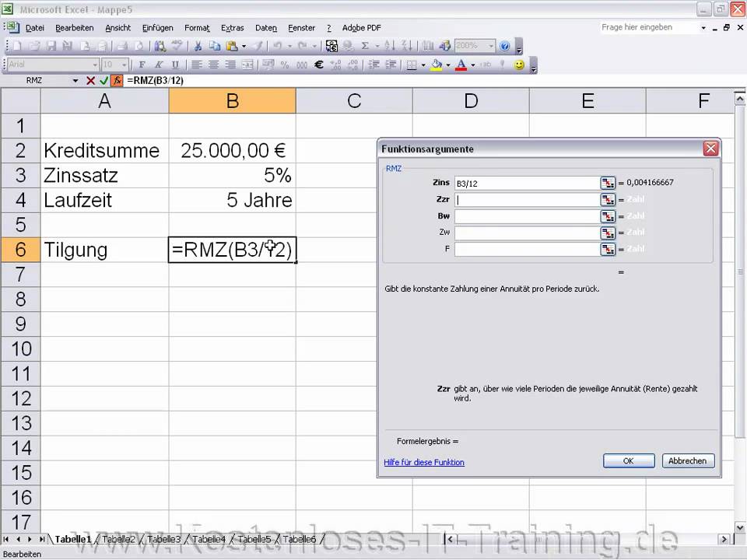Select cell B2 with 25.000,00 €

click(x=232, y=150)
